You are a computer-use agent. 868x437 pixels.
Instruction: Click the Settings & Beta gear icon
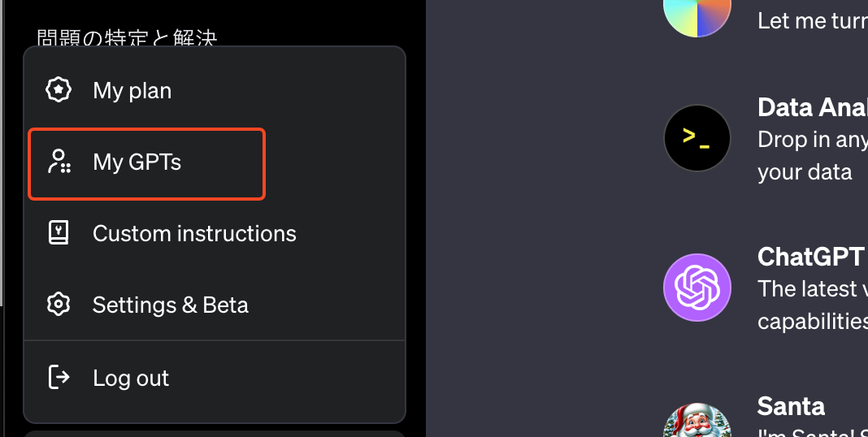[59, 305]
